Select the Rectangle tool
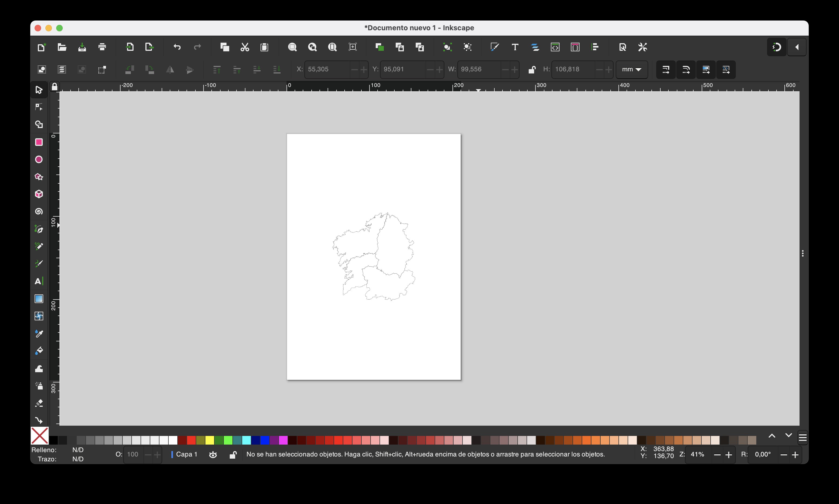The height and width of the screenshot is (504, 839). [x=39, y=142]
